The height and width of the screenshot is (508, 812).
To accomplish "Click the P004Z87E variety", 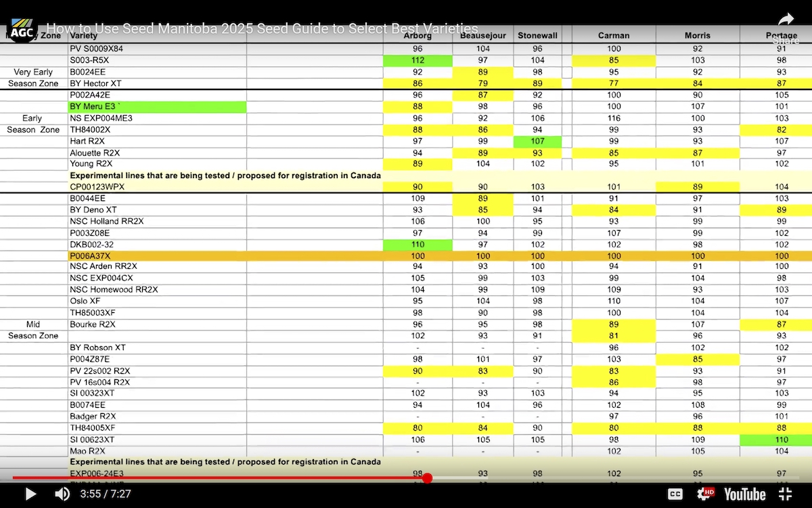I will (x=89, y=359).
